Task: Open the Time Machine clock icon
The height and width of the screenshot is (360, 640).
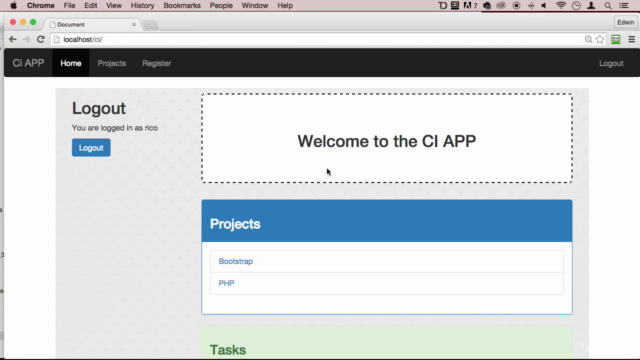Action: [x=576, y=6]
